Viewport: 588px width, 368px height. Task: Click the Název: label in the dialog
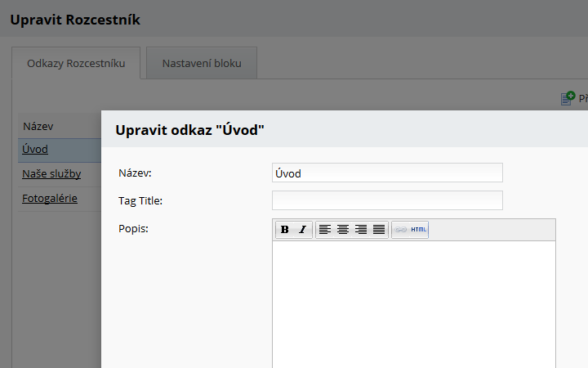(135, 173)
